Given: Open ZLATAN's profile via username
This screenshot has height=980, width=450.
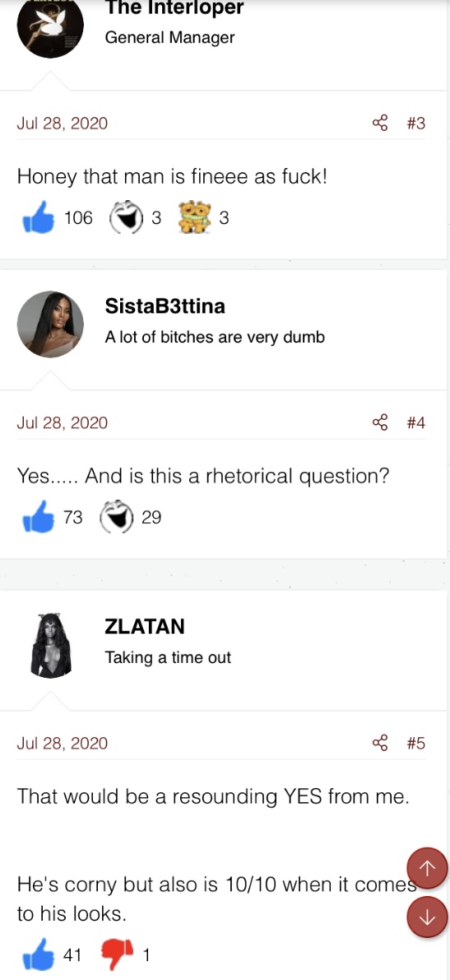Looking at the screenshot, I should (x=145, y=626).
